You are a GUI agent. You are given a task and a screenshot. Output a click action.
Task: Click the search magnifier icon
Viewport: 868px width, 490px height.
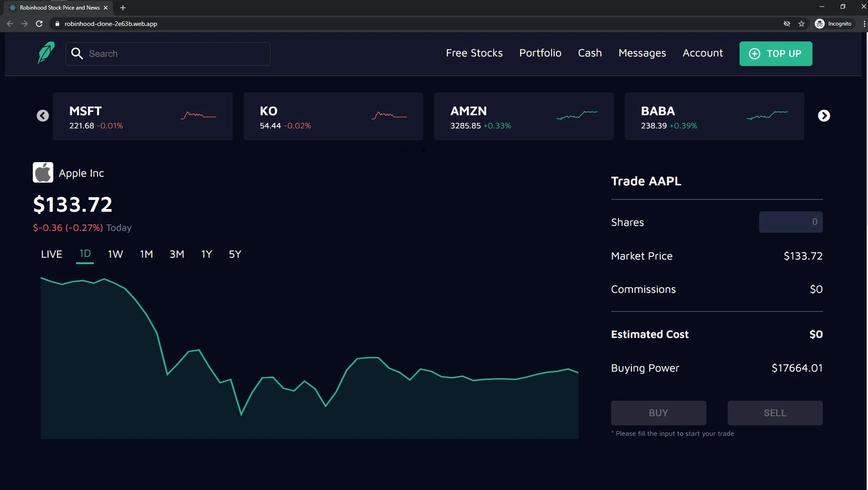click(77, 54)
